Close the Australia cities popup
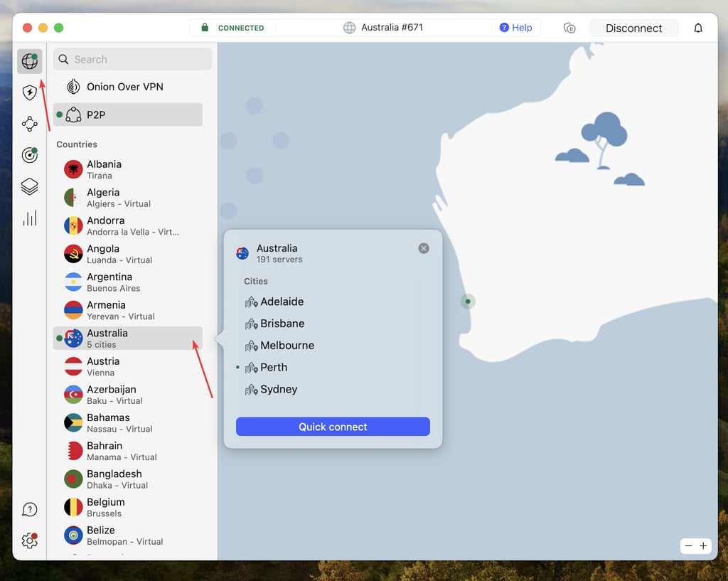This screenshot has width=728, height=581. 424,248
